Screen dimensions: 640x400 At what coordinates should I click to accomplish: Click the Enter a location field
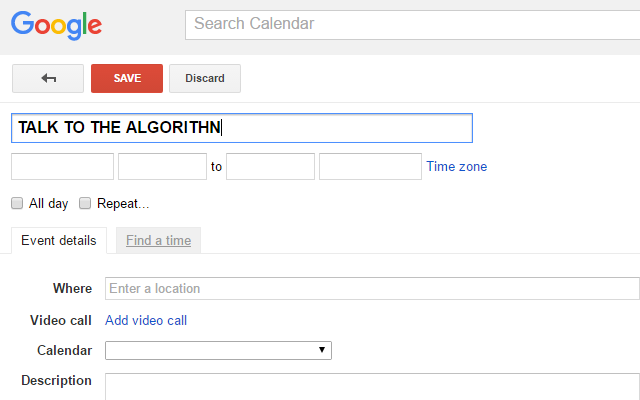(x=372, y=289)
